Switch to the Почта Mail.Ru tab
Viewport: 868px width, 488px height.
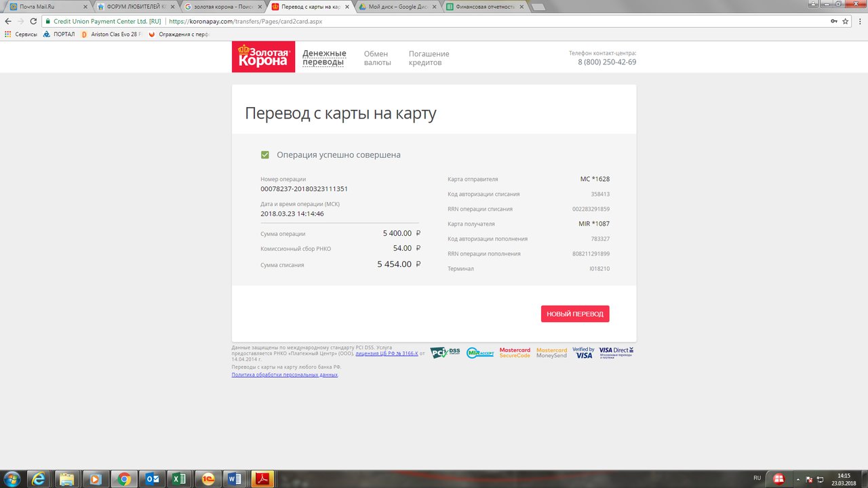46,6
